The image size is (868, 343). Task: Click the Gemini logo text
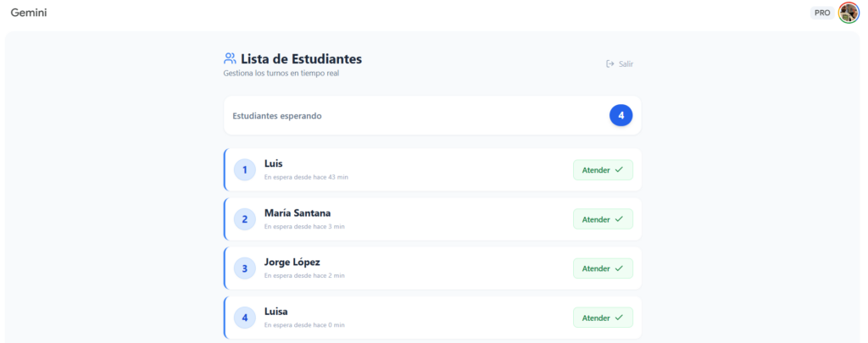pos(30,13)
